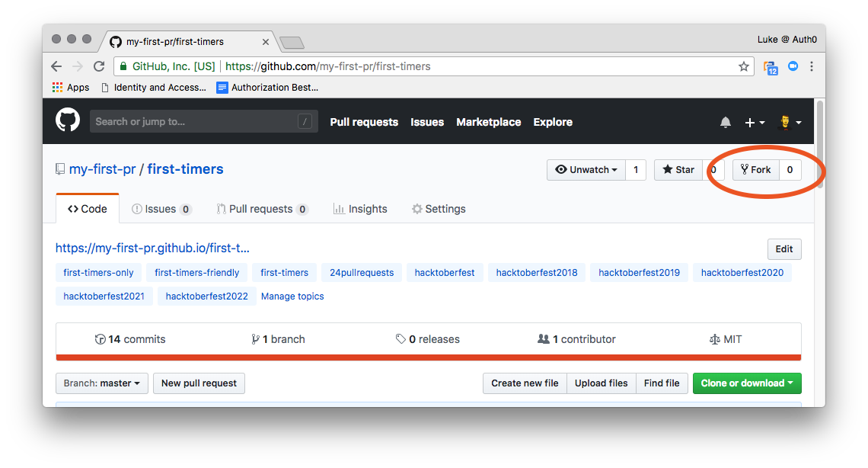Click the page vertical scrollbar
Viewport: 868px width, 468px height.
(x=820, y=144)
